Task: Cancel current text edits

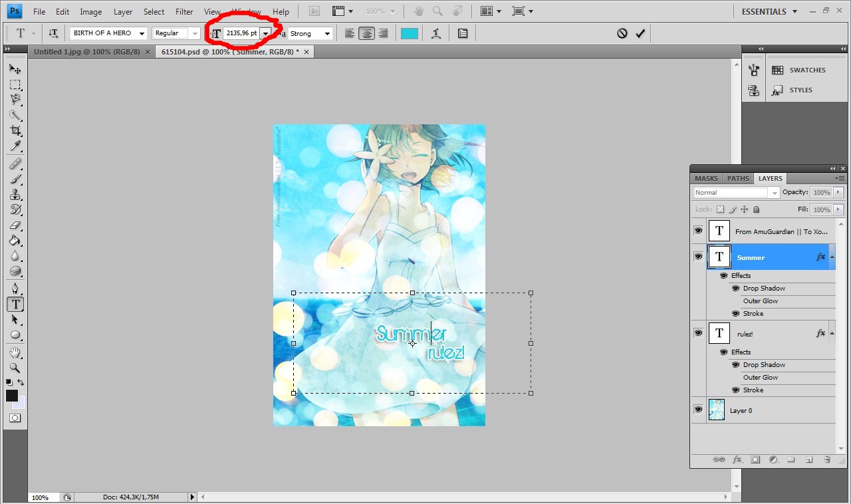Action: 622,33
